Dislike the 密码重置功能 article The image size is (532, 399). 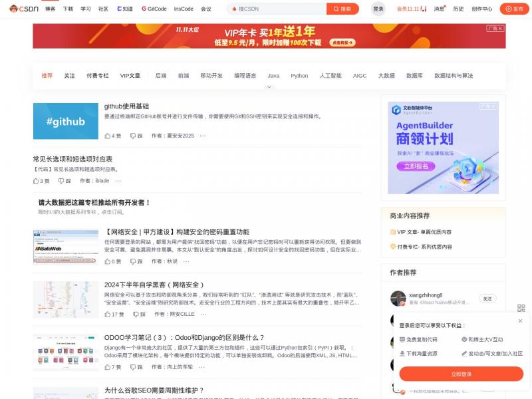pos(136,261)
